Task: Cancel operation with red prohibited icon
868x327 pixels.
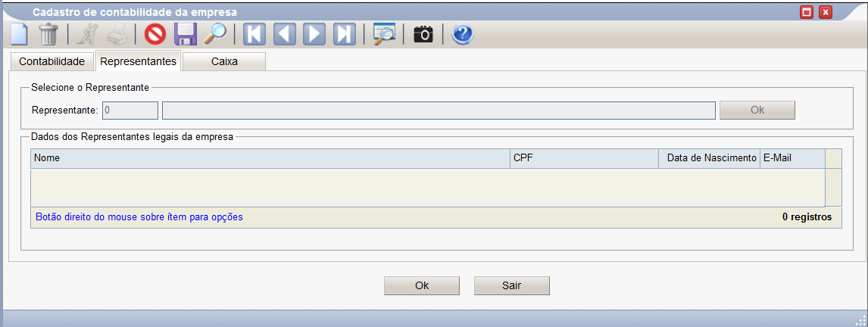Action: pos(155,35)
